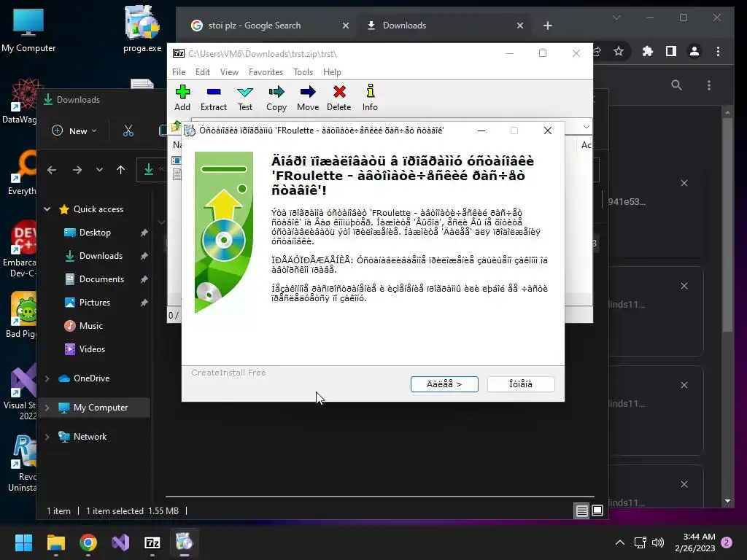Expand the My Computer tree node

pos(47,408)
